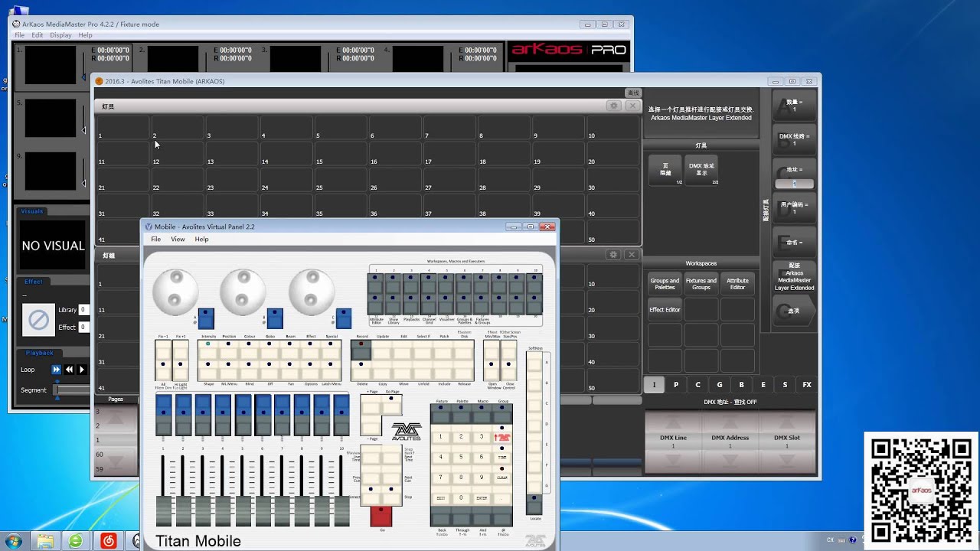Open MediaMaster Help menu
980x551 pixels.
coord(85,35)
